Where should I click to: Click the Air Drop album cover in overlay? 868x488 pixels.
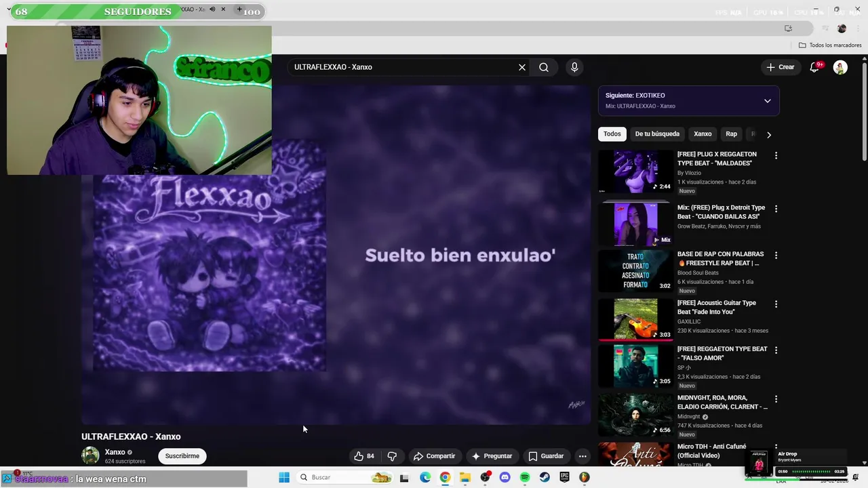(759, 463)
